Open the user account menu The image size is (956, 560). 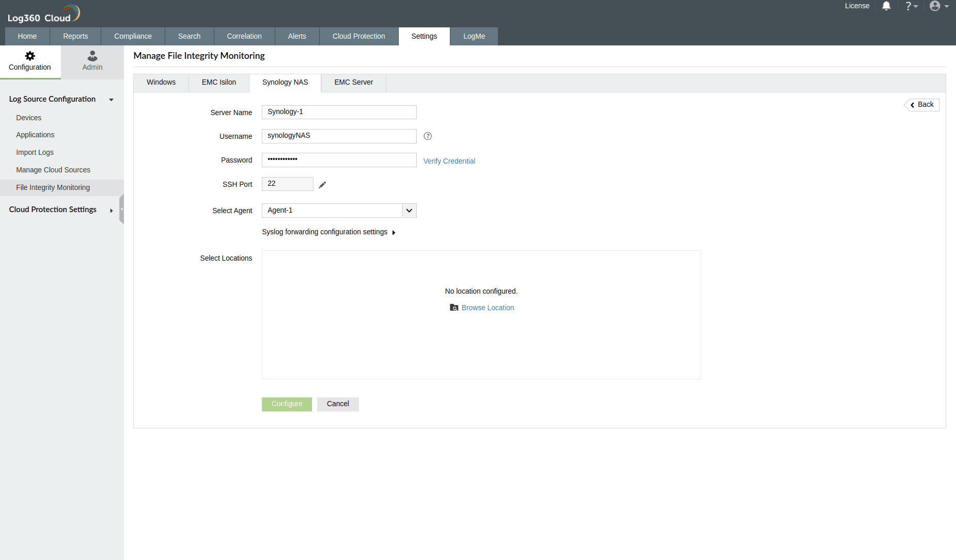(939, 6)
